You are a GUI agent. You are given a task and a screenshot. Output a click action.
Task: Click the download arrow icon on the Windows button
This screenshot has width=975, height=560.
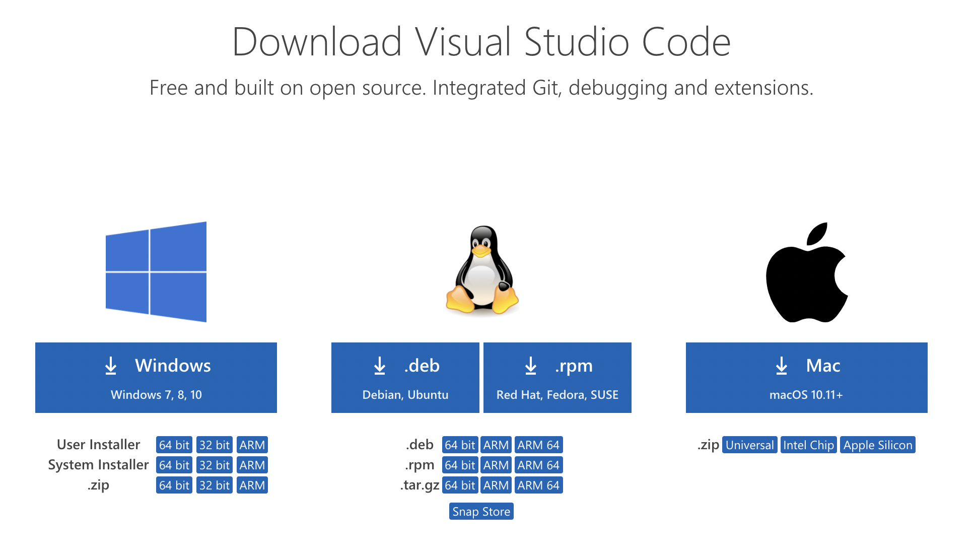click(111, 366)
